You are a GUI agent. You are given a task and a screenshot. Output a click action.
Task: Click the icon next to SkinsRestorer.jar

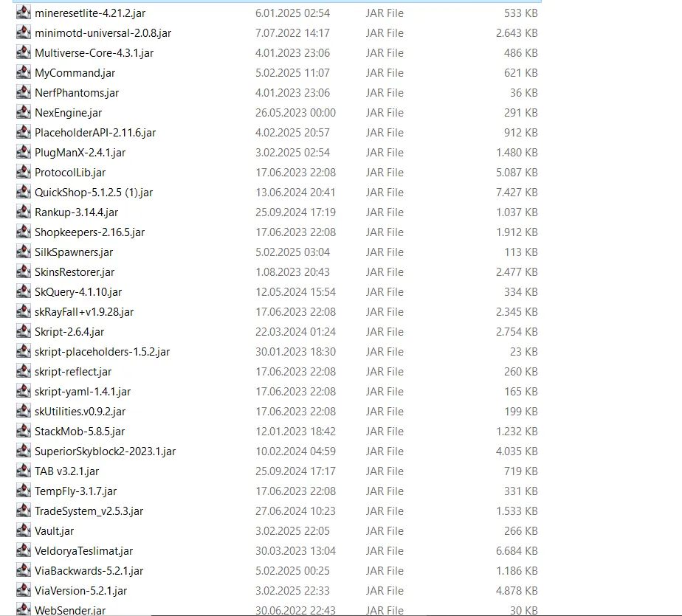[24, 271]
